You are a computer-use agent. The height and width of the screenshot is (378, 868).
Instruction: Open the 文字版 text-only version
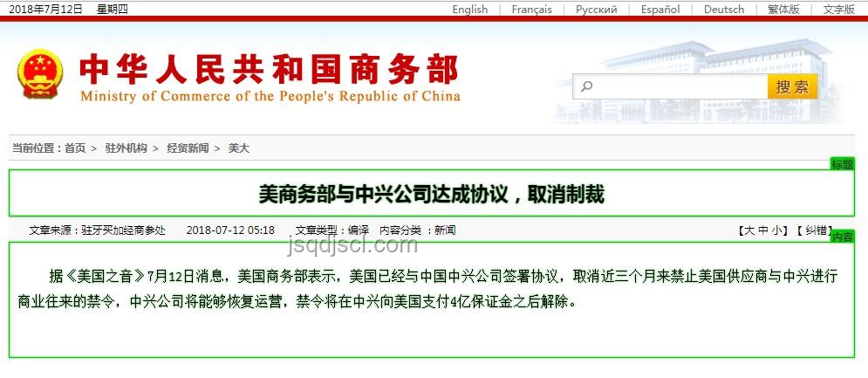(838, 10)
